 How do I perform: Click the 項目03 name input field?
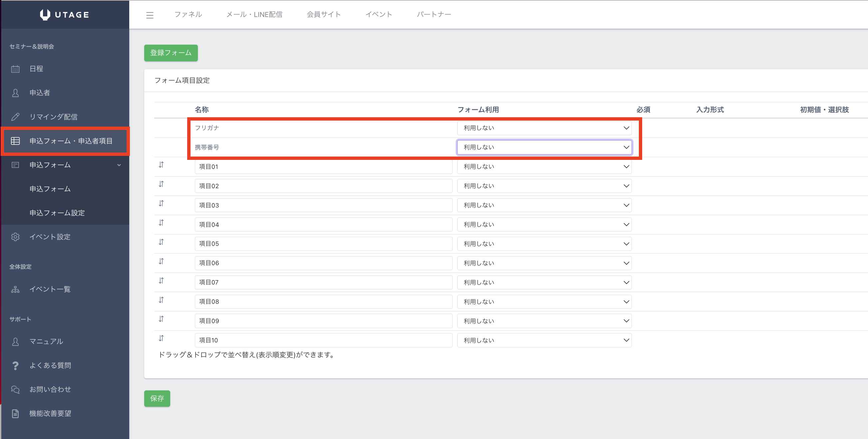click(x=323, y=205)
